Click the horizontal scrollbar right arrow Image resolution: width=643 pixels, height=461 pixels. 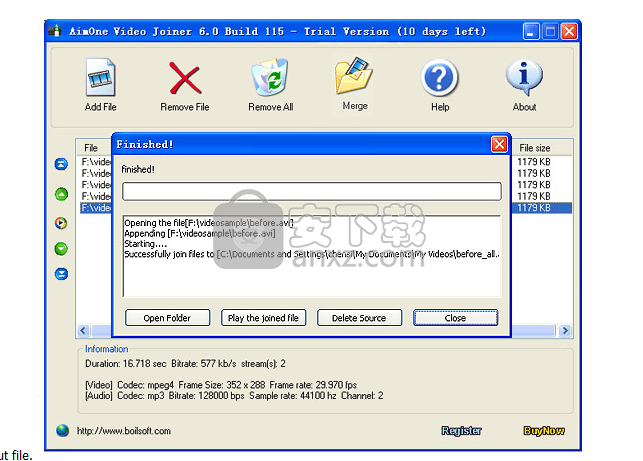(566, 331)
